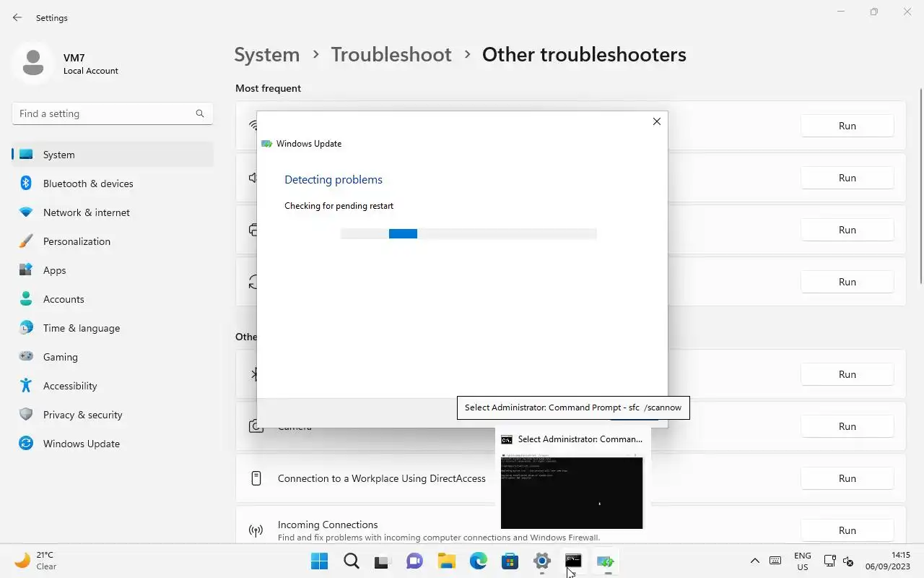Run the Camera troubleshooter
924x578 pixels.
pos(847,426)
